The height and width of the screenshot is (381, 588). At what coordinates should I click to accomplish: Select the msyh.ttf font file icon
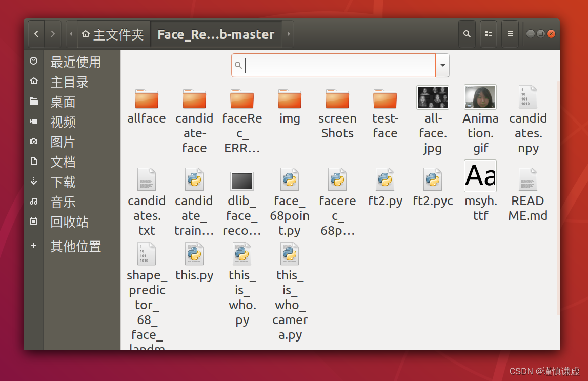pos(480,175)
